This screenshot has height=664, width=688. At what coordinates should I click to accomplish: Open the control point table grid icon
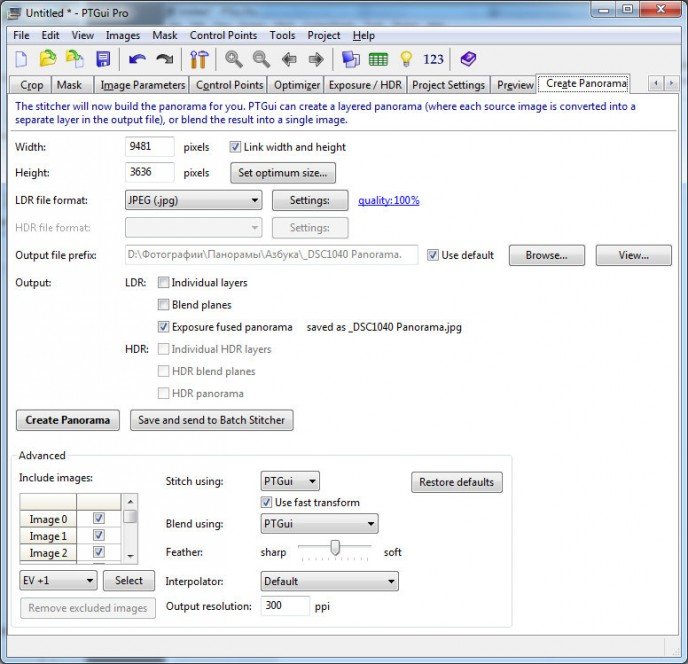pyautogui.click(x=378, y=59)
